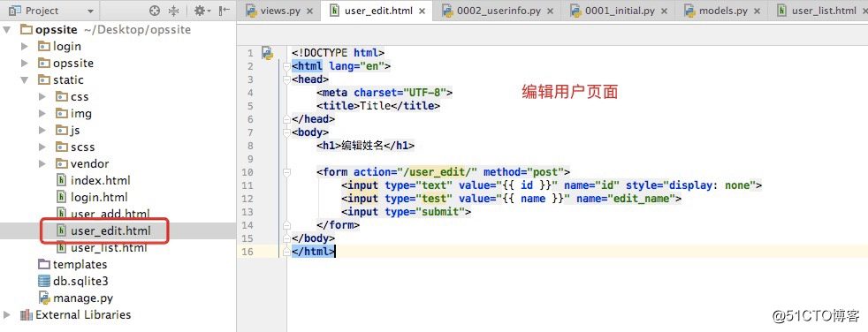
Task: Close the views.py tab
Action: (x=309, y=11)
